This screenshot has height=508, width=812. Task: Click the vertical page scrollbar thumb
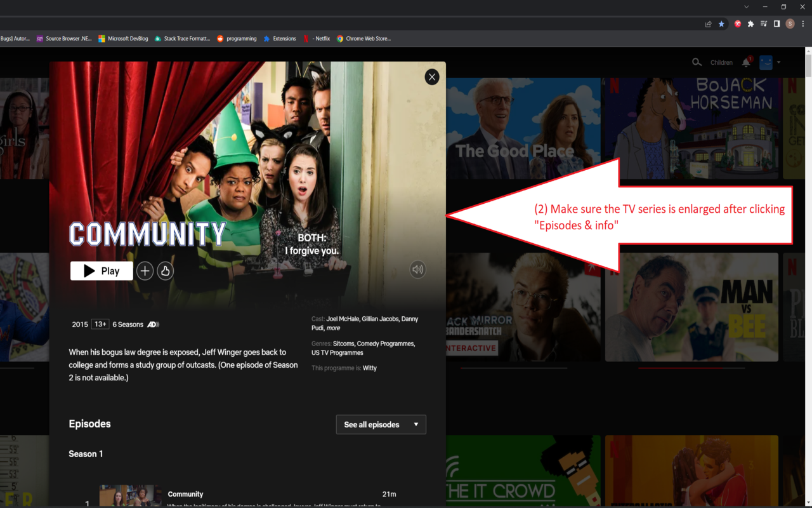[x=808, y=66]
